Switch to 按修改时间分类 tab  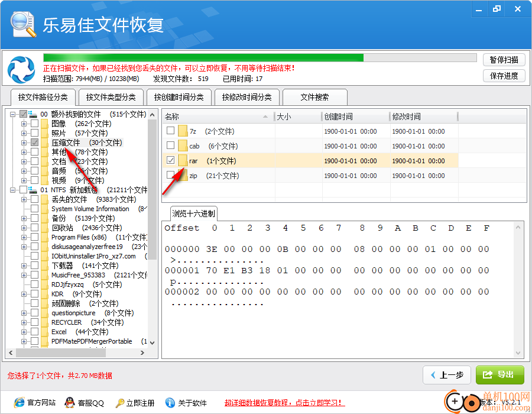(246, 98)
